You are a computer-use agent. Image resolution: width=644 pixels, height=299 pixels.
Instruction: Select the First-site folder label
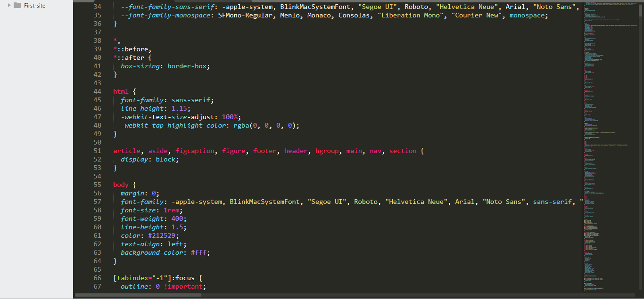pyautogui.click(x=34, y=6)
